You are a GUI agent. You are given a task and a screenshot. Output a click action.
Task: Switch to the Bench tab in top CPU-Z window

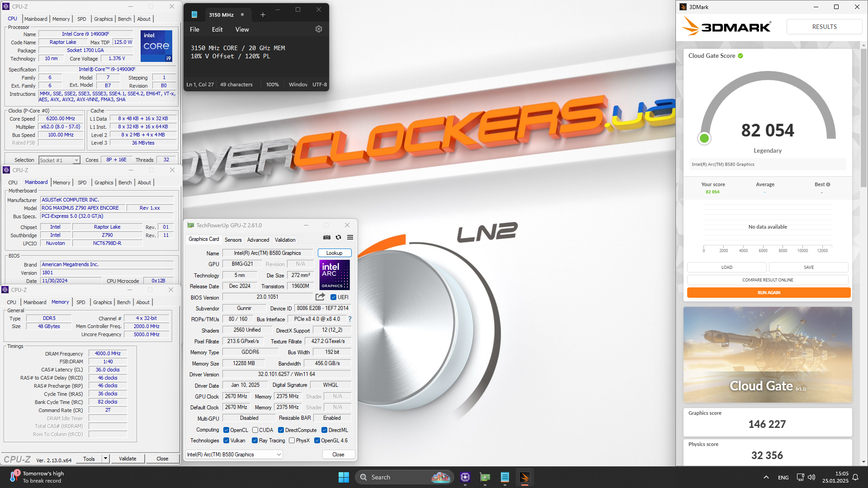124,19
